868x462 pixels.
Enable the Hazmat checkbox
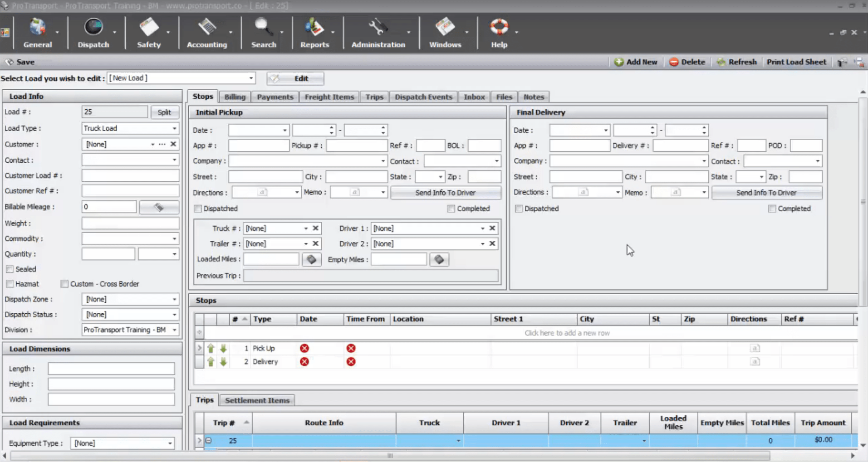(10, 283)
